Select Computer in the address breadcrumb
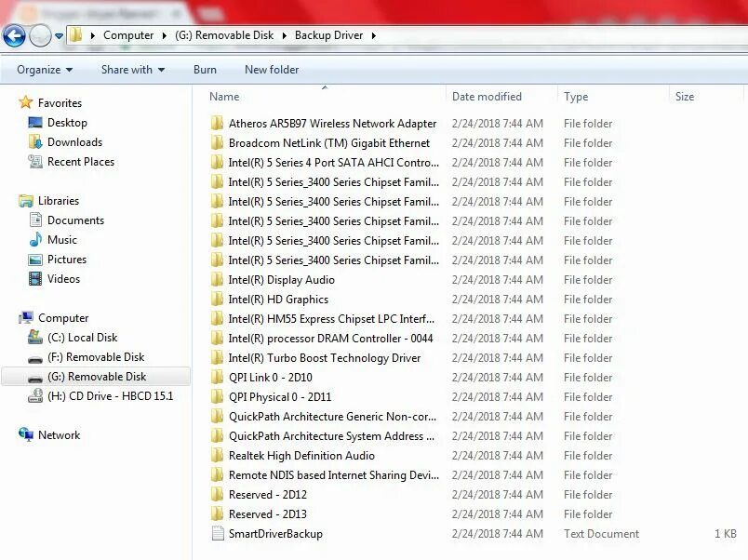Viewport: 748px width, 560px height. coord(128,35)
